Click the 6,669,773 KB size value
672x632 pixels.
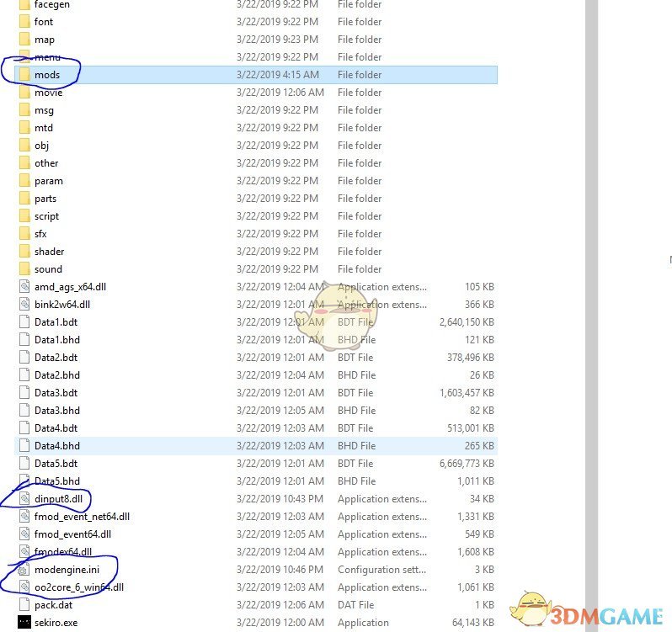[x=467, y=464]
